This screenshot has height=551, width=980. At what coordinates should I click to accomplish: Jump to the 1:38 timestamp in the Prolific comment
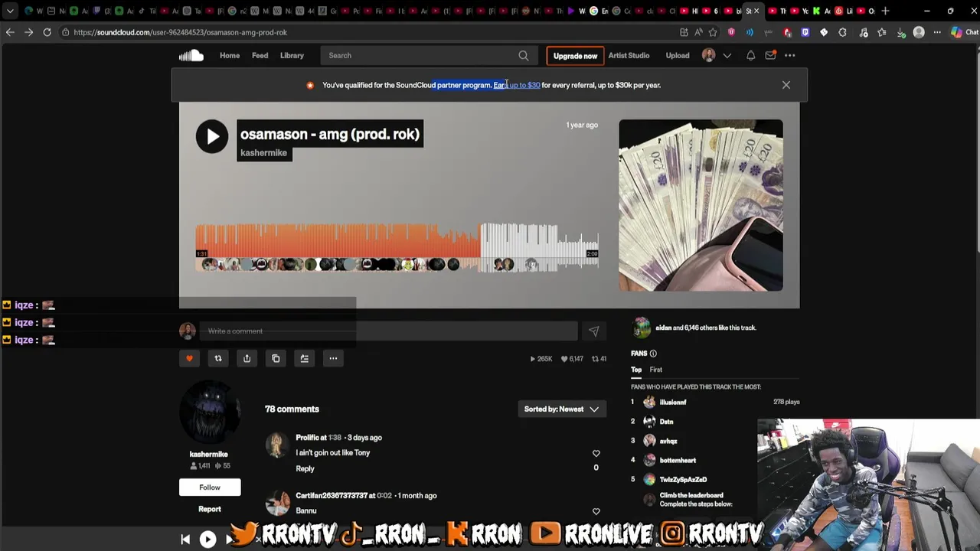[335, 438]
